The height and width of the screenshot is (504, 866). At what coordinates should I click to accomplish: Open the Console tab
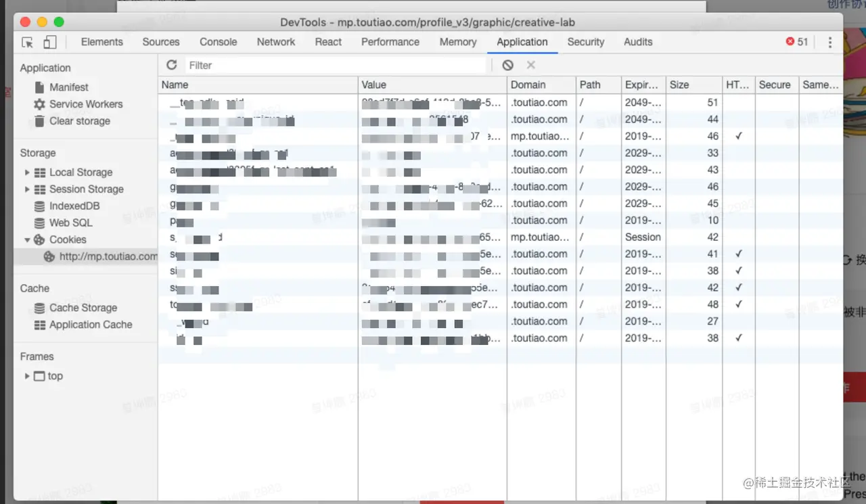coord(219,42)
